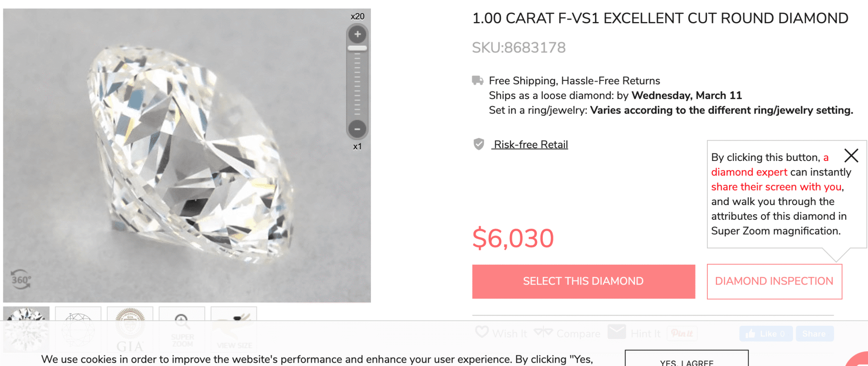Click the Compare diamonds icon
868x366 pixels.
pyautogui.click(x=545, y=333)
